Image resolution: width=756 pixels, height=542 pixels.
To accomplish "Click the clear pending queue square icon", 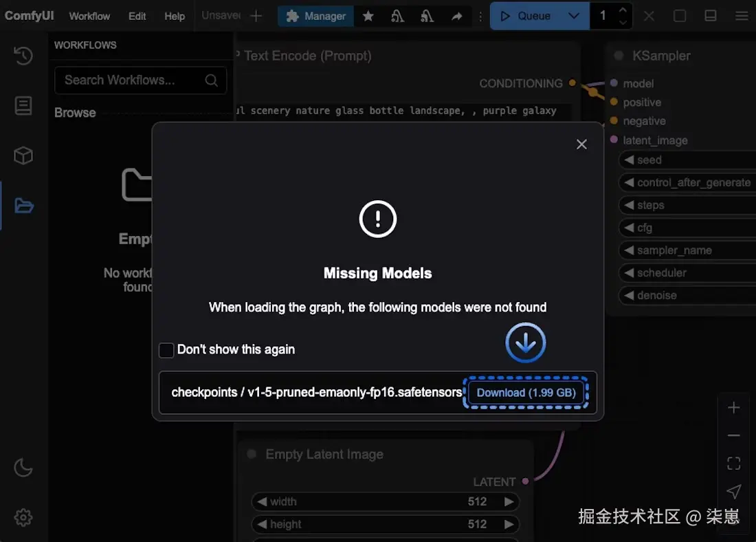I will click(680, 16).
